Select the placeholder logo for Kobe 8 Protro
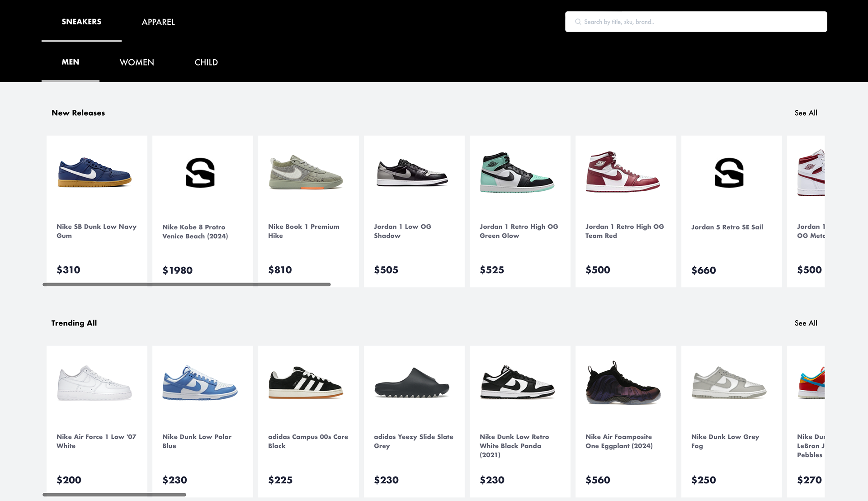868x501 pixels. pyautogui.click(x=200, y=173)
